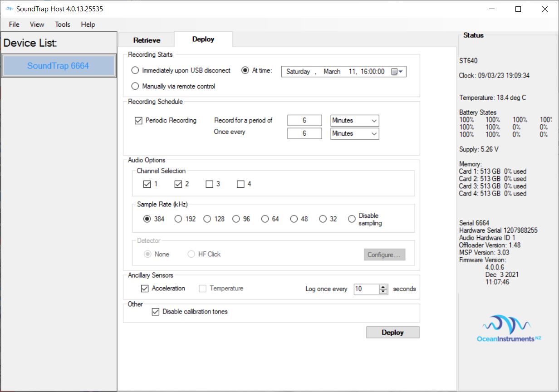Screen dimensions: 559x392
Task: Enable channel 3 checkbox
Action: (x=209, y=184)
